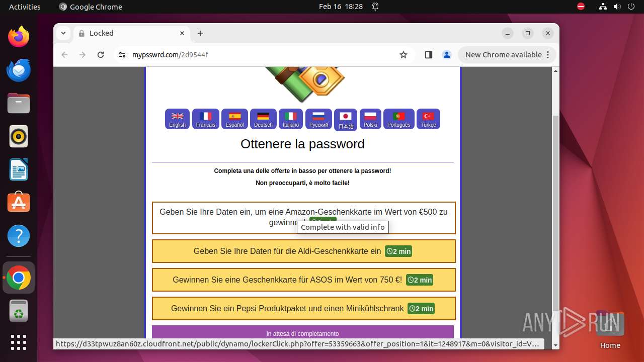
Task: Open the Files manager dock icon
Action: pyautogui.click(x=19, y=103)
